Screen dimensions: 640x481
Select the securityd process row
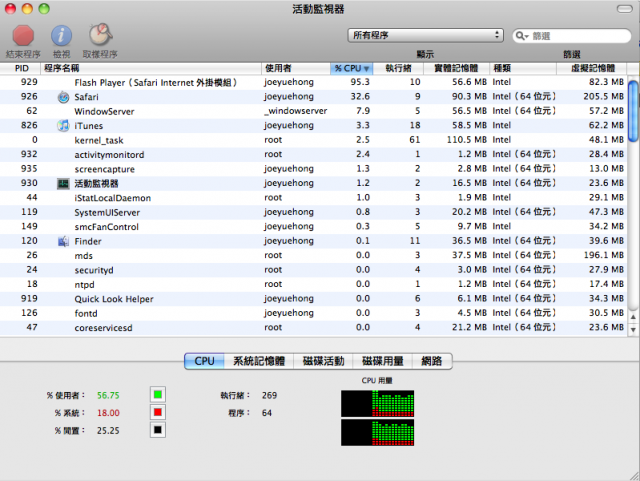pyautogui.click(x=313, y=270)
